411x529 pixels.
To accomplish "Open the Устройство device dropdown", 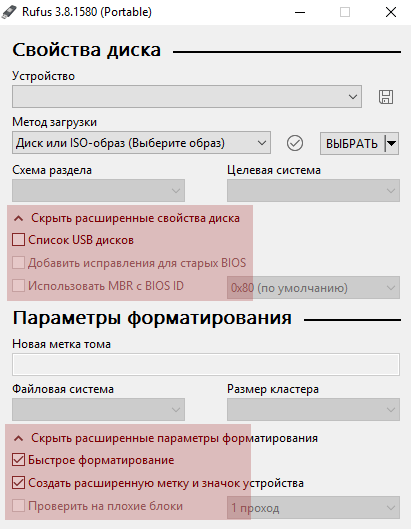I will pos(187,97).
